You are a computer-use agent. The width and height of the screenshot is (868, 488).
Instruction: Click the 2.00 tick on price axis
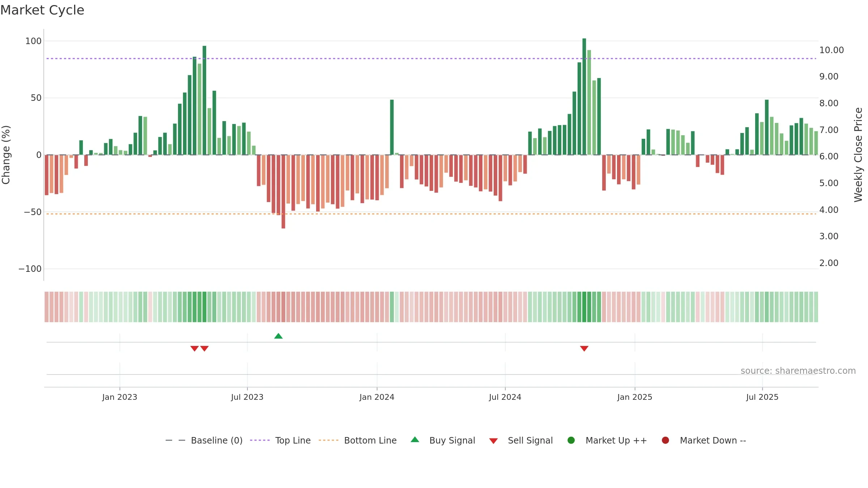829,263
